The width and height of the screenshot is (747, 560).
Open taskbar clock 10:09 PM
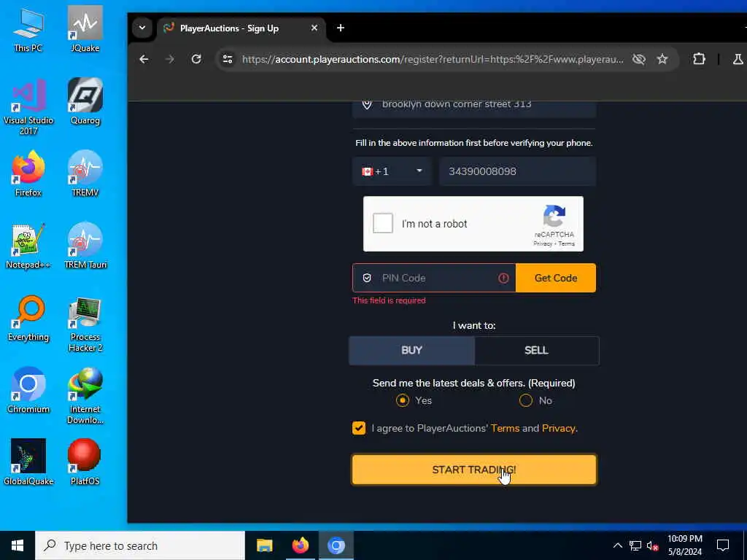click(684, 545)
